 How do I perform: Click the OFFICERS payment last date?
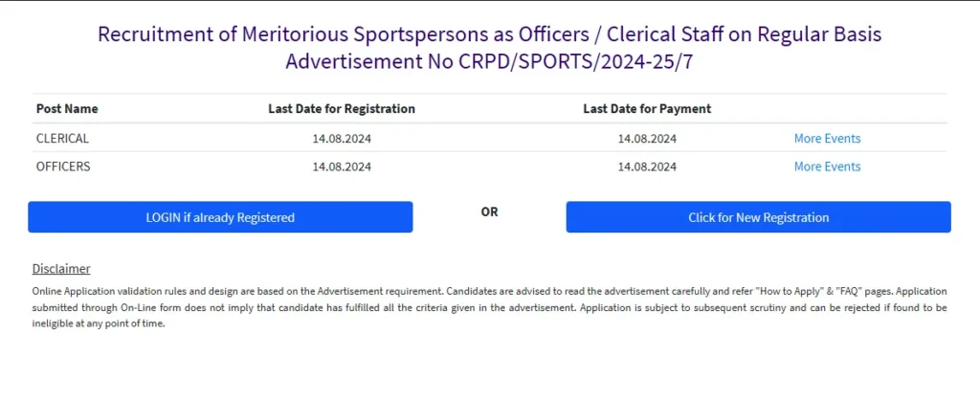(647, 167)
